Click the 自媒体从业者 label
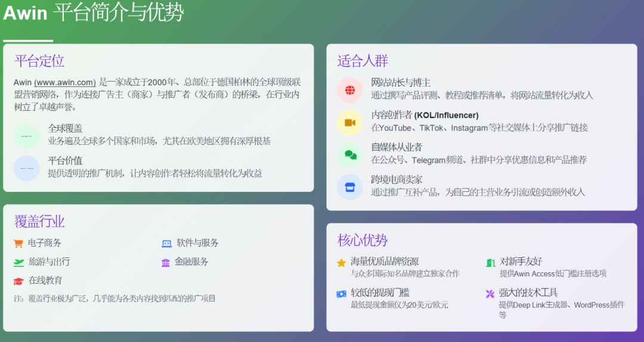Viewport: 644px width, 342px height. click(x=397, y=147)
